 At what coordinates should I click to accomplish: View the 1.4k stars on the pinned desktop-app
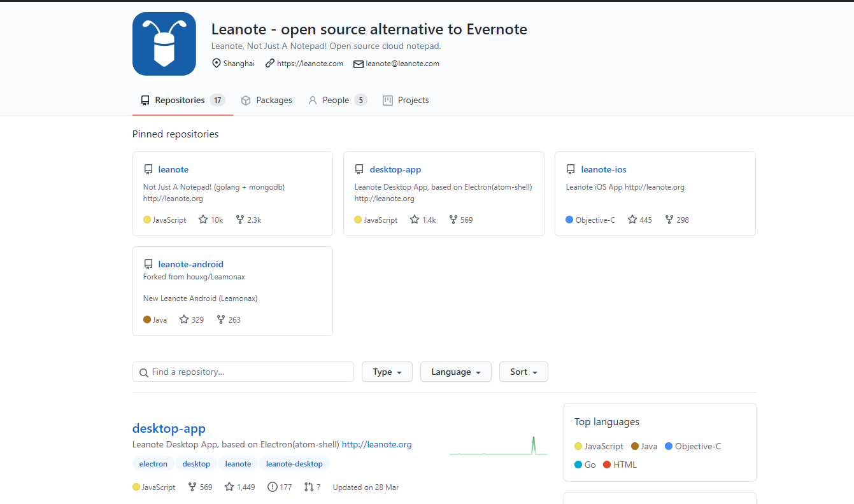[x=423, y=220]
